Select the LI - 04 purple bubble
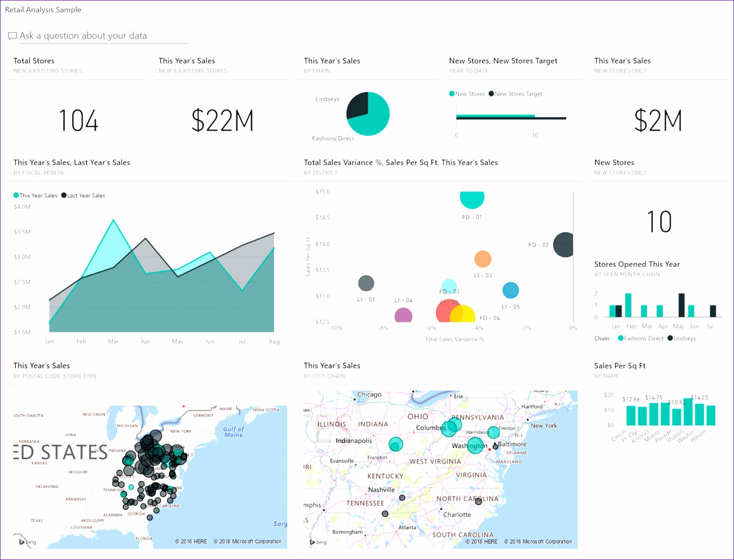Screen dimensions: 734x560 (403, 315)
